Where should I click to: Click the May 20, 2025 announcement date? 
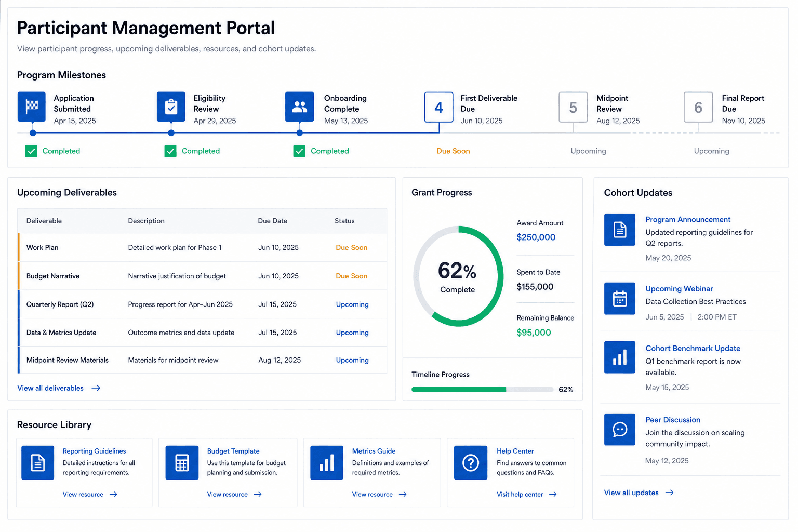point(668,258)
